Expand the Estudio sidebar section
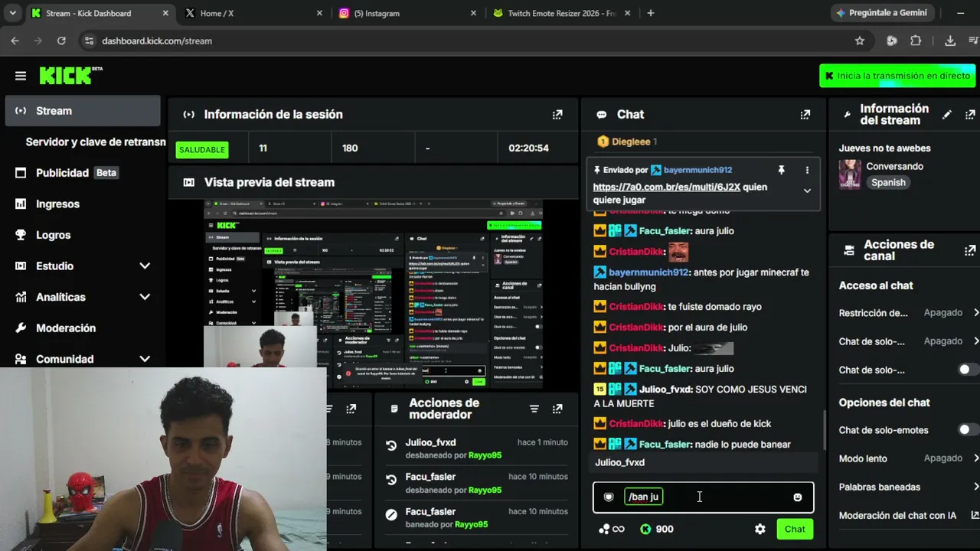980x551 pixels. 145,266
